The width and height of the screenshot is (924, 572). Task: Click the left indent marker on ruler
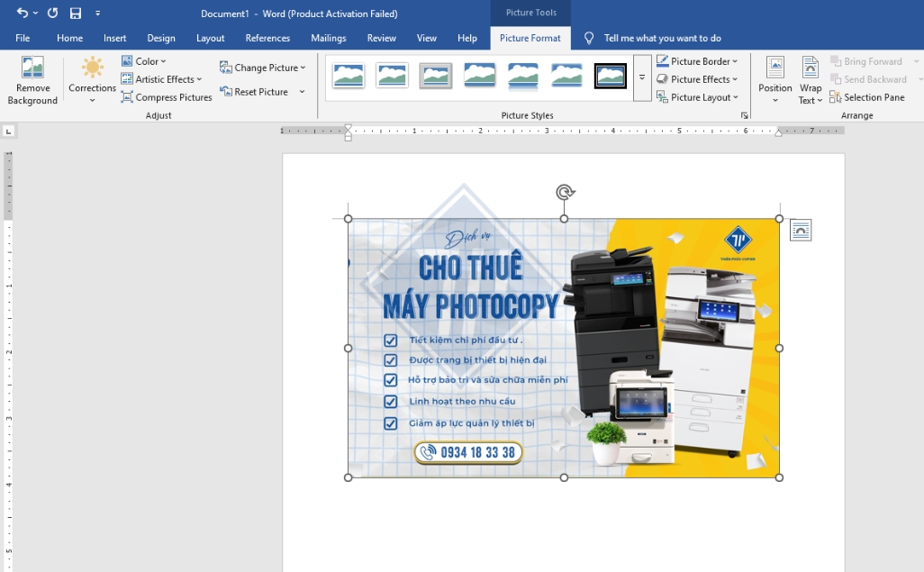349,138
